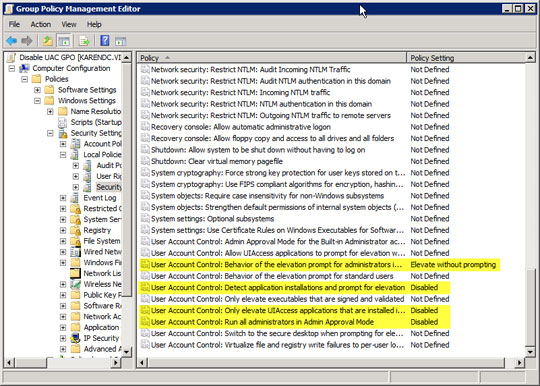Click the Back arrow toolbar icon
Screen dimensions: 540x386
pyautogui.click(x=12, y=41)
